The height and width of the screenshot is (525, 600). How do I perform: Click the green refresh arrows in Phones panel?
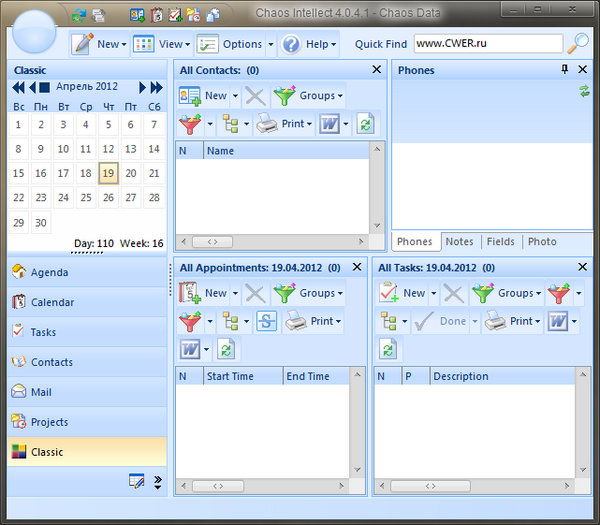pyautogui.click(x=584, y=91)
